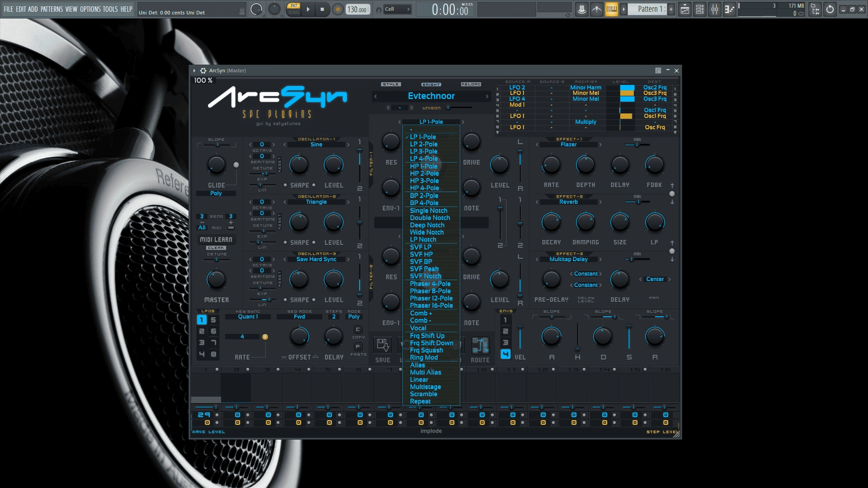The width and height of the screenshot is (868, 488).
Task: Click the CLEAR button under MIDI Learn
Action: tap(216, 248)
